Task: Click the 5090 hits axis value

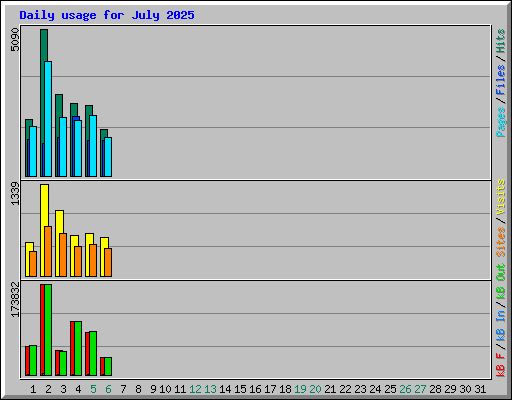Action: (15, 40)
